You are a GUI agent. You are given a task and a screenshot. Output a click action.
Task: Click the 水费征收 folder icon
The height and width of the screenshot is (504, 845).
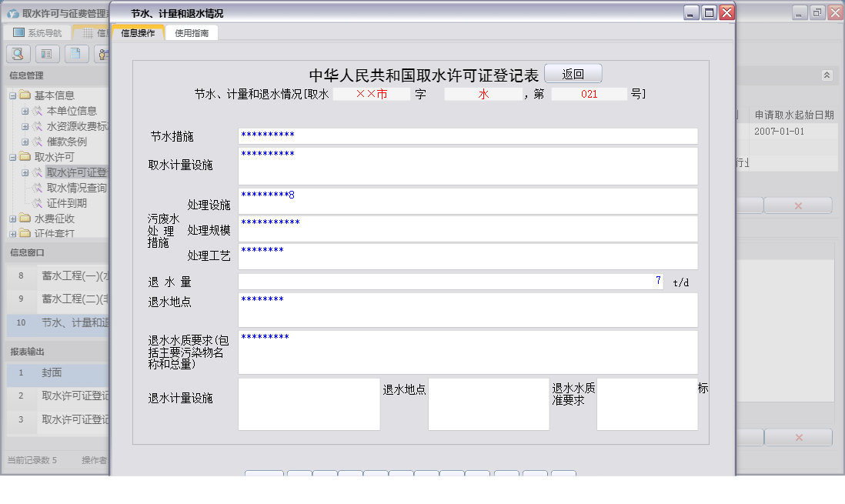(25, 219)
